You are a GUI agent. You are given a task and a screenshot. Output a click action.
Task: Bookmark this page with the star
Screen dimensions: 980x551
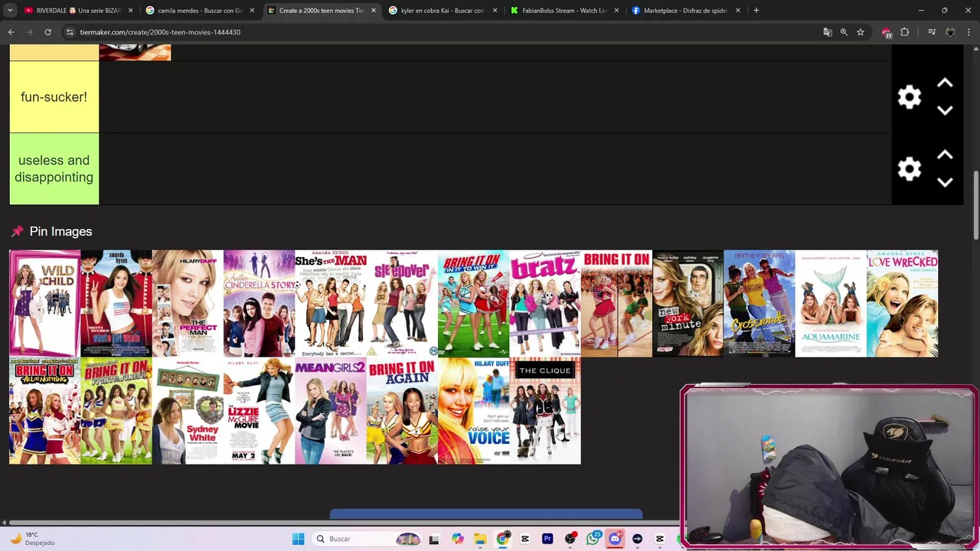tap(861, 32)
